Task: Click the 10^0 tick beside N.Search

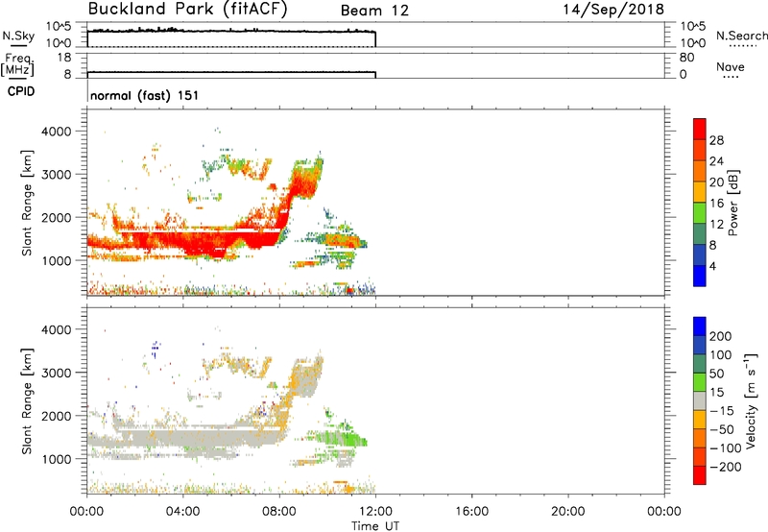Action: click(x=692, y=43)
